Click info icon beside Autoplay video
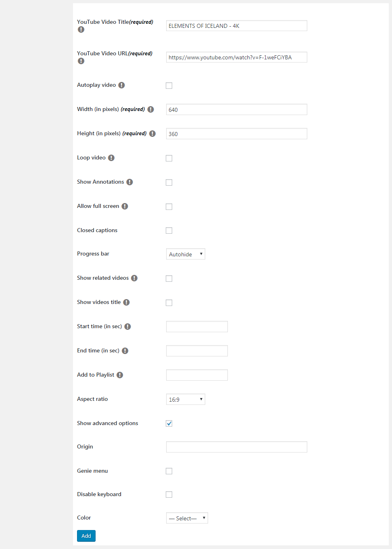Screen dimensions: 392x549 pos(121,85)
